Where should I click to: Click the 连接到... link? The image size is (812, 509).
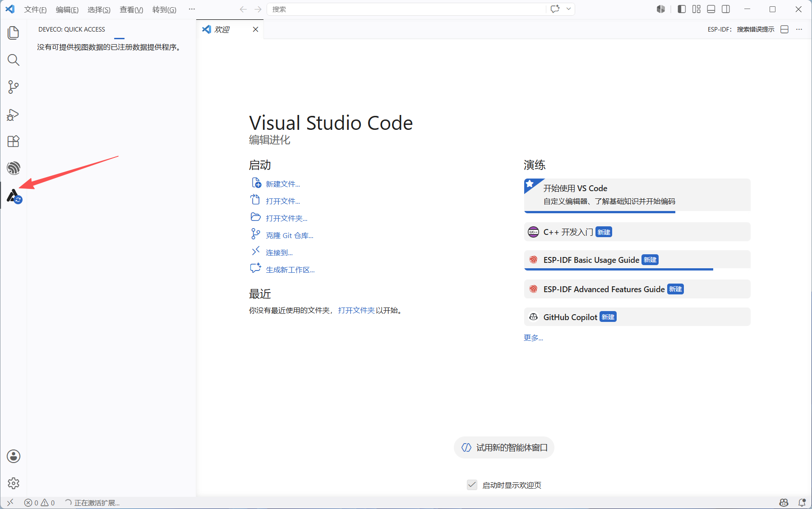279,252
